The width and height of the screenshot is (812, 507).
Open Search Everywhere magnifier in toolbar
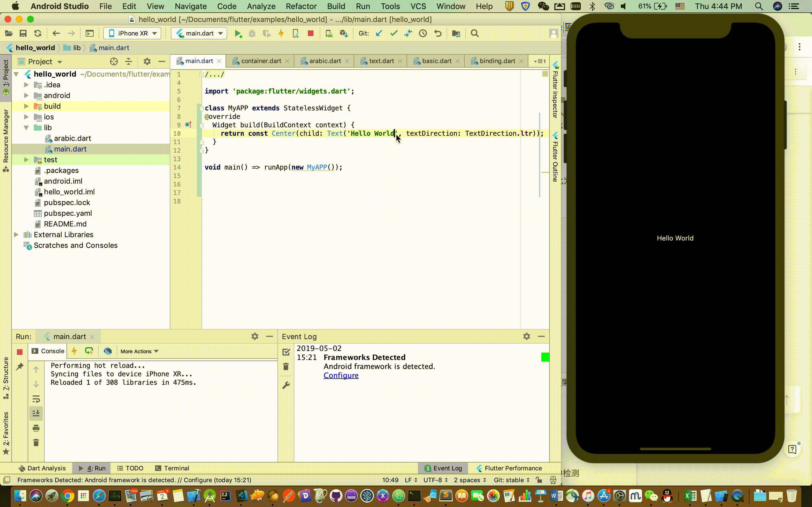(475, 34)
